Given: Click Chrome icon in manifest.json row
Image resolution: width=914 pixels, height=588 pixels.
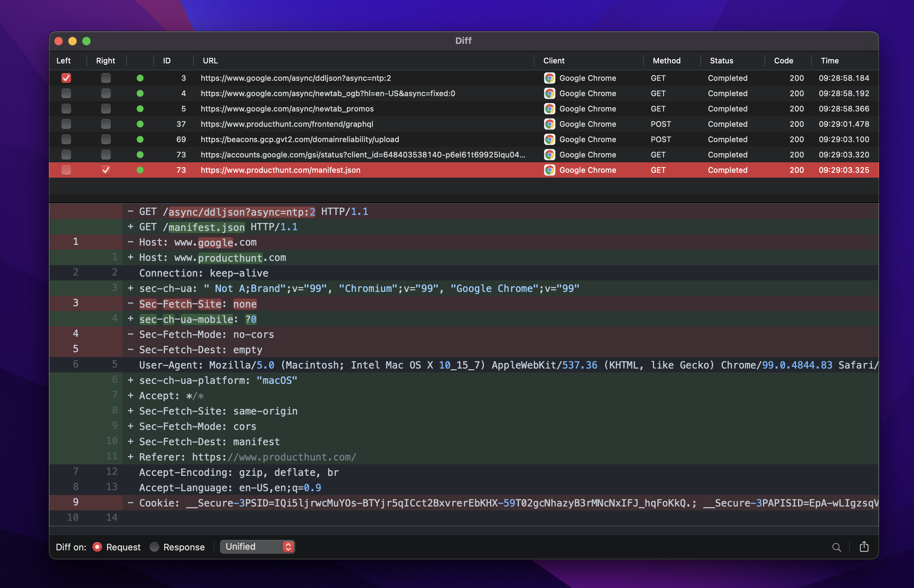Looking at the screenshot, I should pyautogui.click(x=549, y=170).
